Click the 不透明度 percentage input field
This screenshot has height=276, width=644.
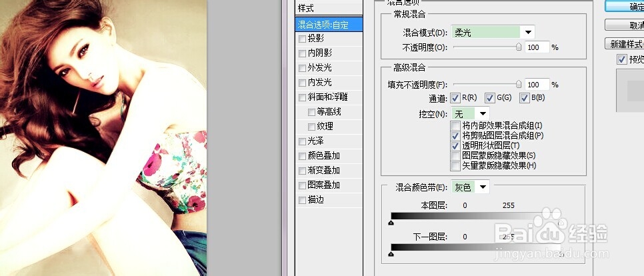pyautogui.click(x=537, y=47)
